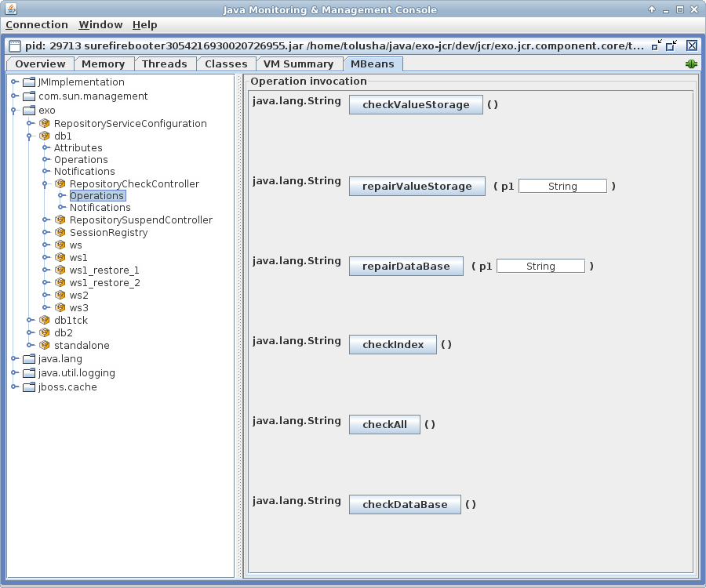Click the repairValueStorage p1 String field
The image size is (706, 588).
[562, 187]
